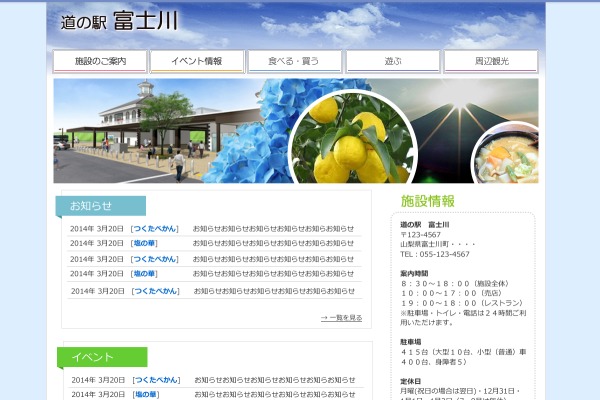Click the 8:30〜18:00 (施設全体) hours line

pyautogui.click(x=455, y=284)
